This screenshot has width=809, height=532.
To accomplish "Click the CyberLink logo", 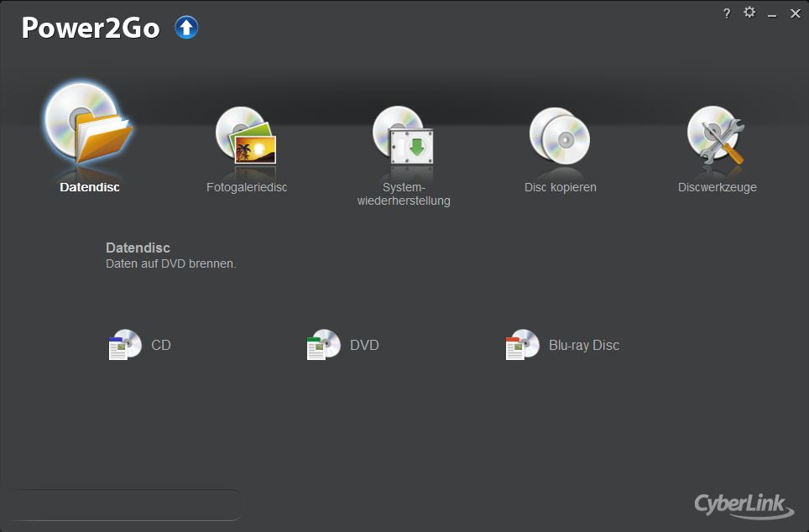I will (744, 504).
